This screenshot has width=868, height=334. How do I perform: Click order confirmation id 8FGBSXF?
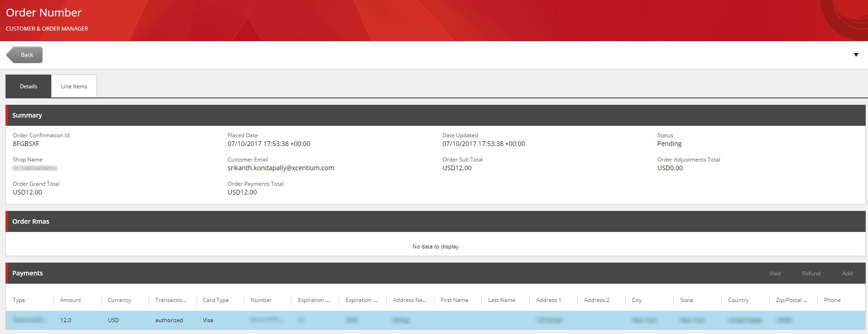click(x=26, y=144)
